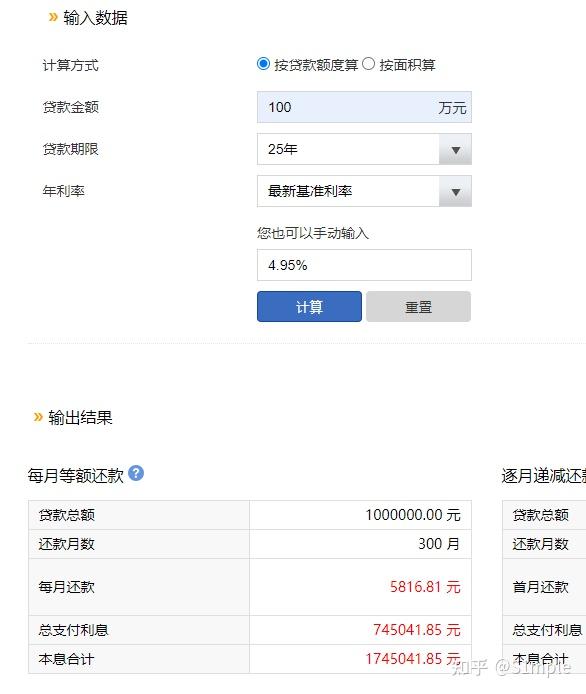
Task: Click the 逐月递减还款 heading
Action: [544, 476]
